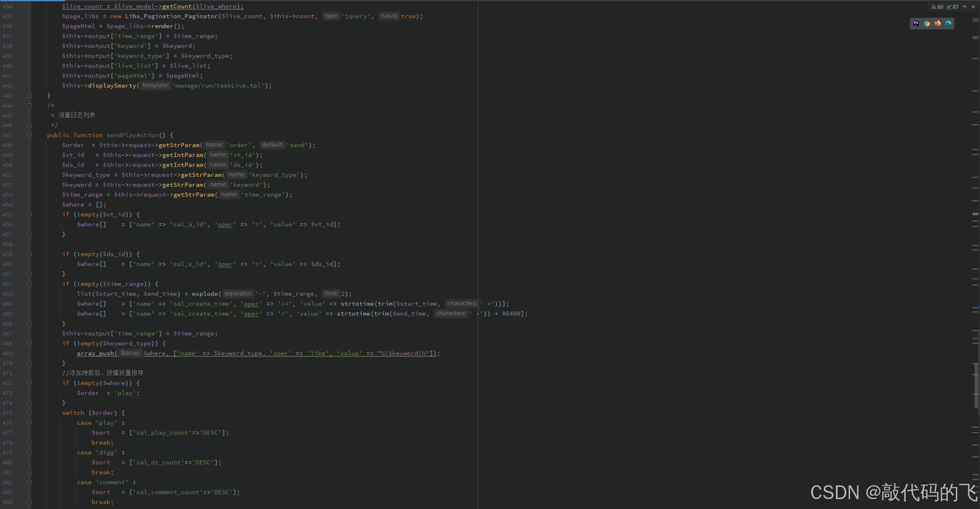The image size is (980, 509).
Task: Click the sendPlayAction function name
Action: point(132,135)
